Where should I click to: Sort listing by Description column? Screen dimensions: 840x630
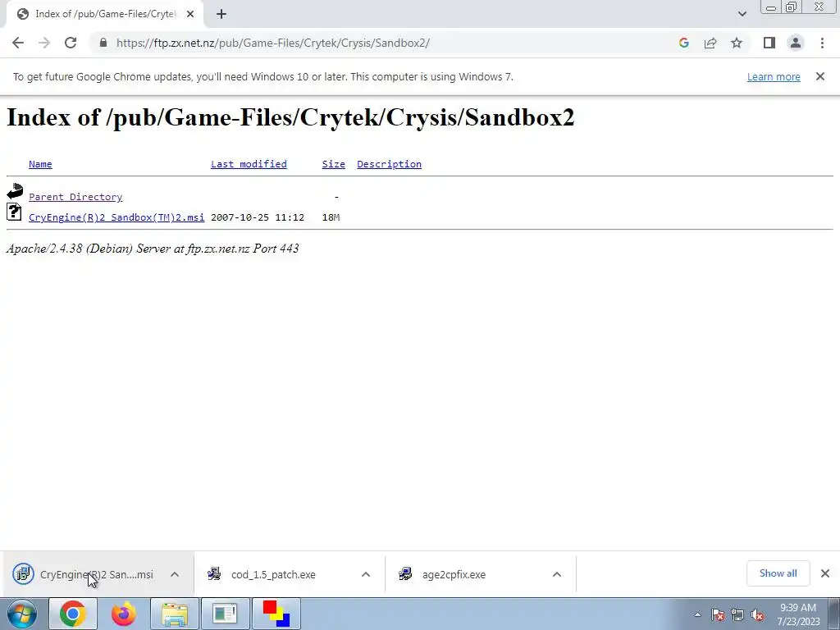pyautogui.click(x=389, y=164)
